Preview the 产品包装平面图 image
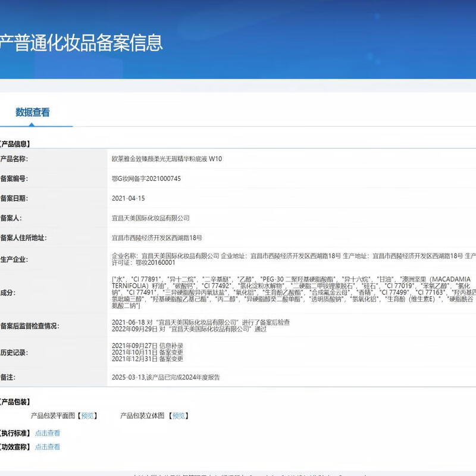 [x=88, y=416]
